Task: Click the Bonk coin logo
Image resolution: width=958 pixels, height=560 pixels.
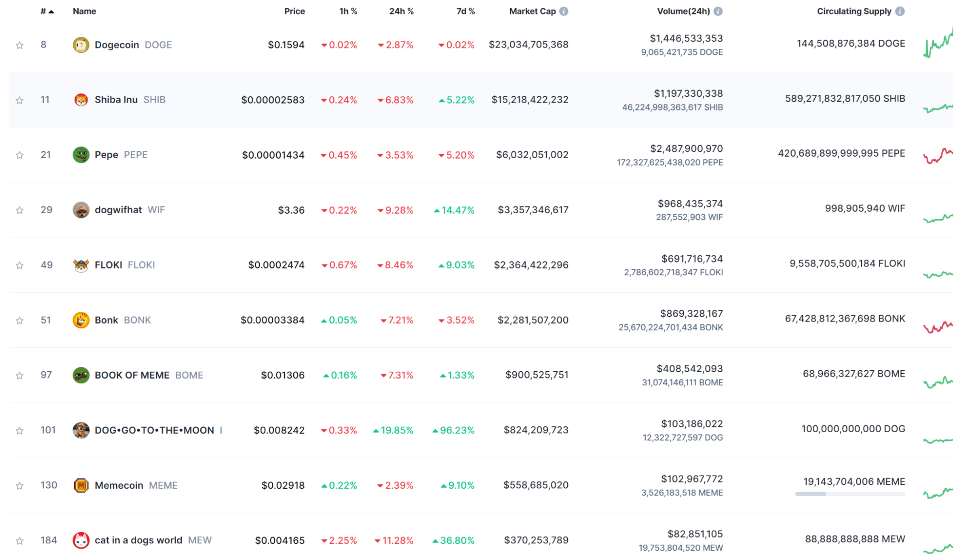Action: pyautogui.click(x=81, y=320)
